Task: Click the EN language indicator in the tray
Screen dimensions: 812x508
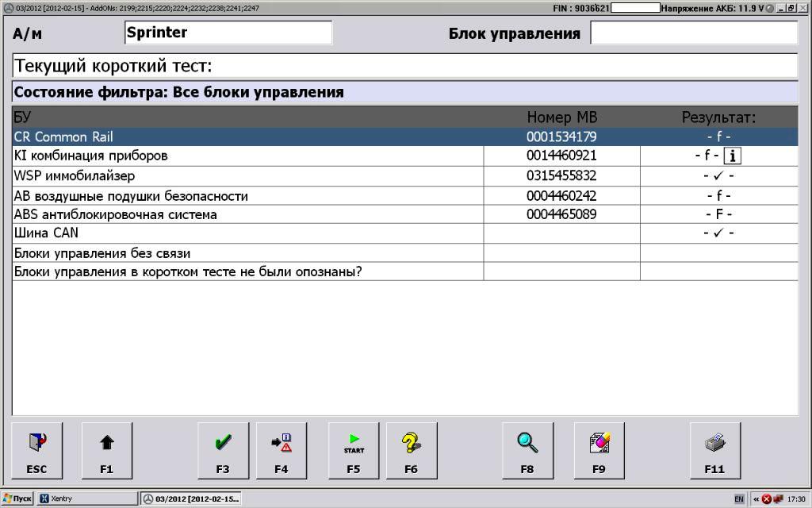Action: coord(739,499)
